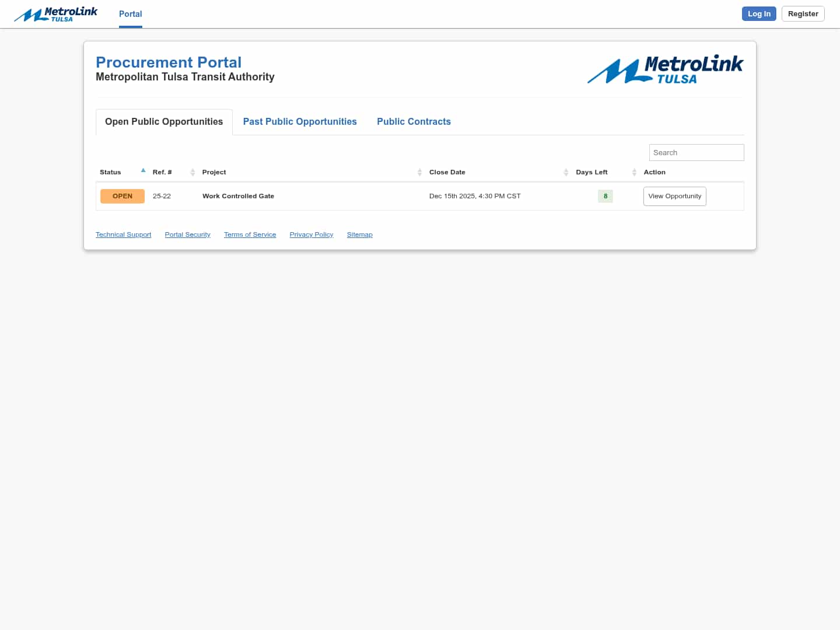Viewport: 840px width, 630px height.
Task: Click the MetroLink Tulsa logo in navbar
Action: tap(56, 14)
